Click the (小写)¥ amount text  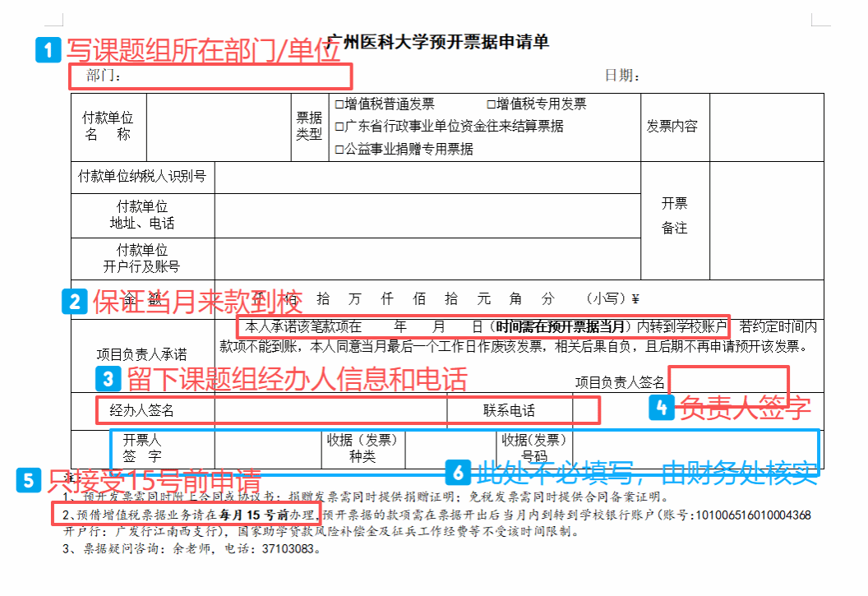pos(613,299)
